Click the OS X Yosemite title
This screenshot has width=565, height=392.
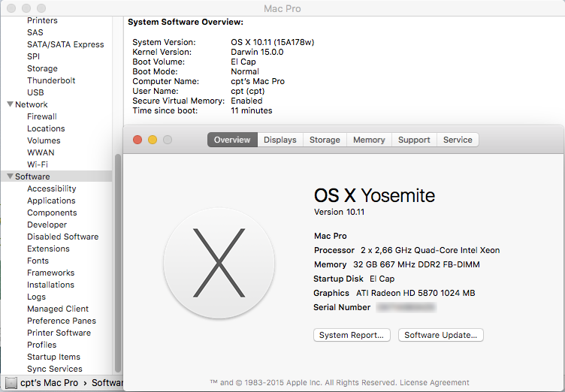[374, 196]
